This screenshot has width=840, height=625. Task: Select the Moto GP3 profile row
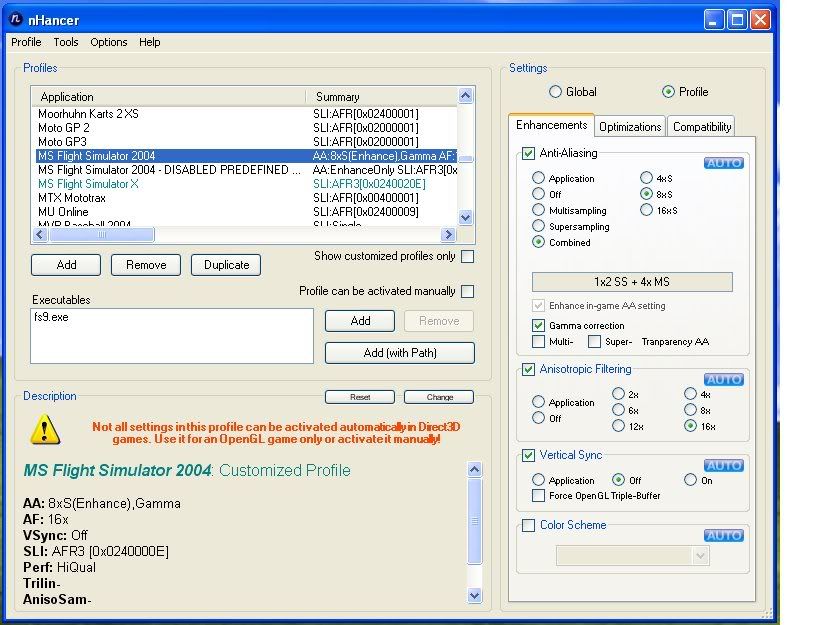click(246, 141)
